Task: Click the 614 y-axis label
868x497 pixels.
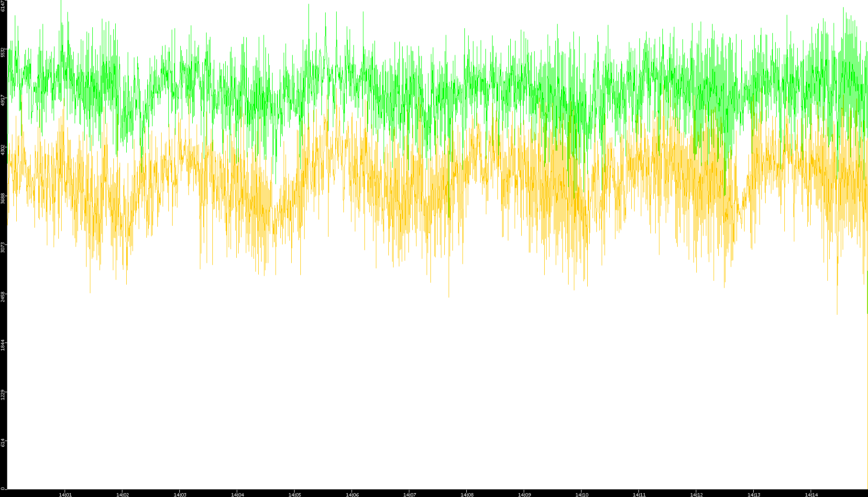Action: coord(3,442)
